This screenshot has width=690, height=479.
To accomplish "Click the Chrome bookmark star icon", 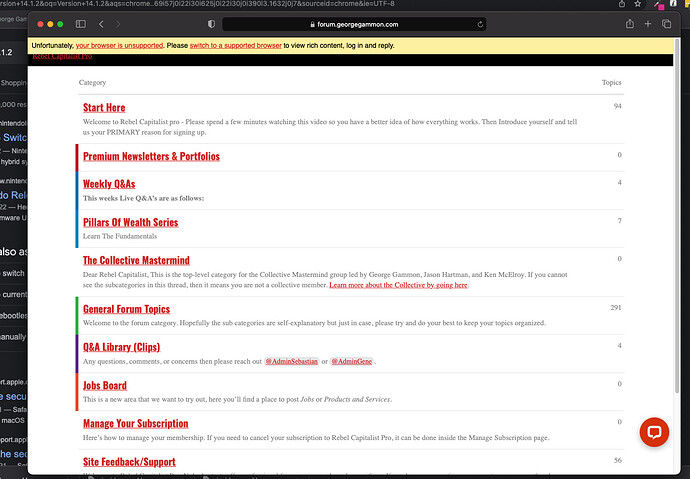I will [x=637, y=4].
